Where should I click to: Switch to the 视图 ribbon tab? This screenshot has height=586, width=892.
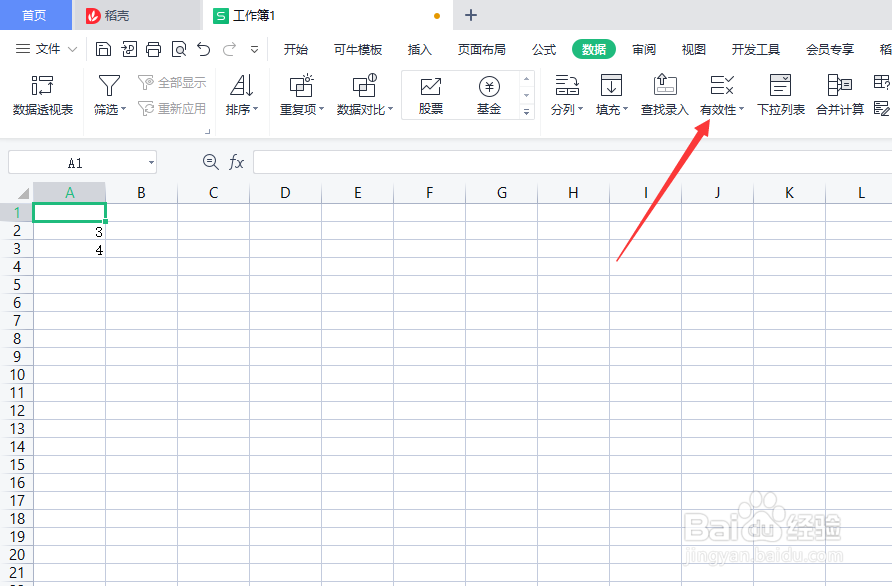click(693, 49)
